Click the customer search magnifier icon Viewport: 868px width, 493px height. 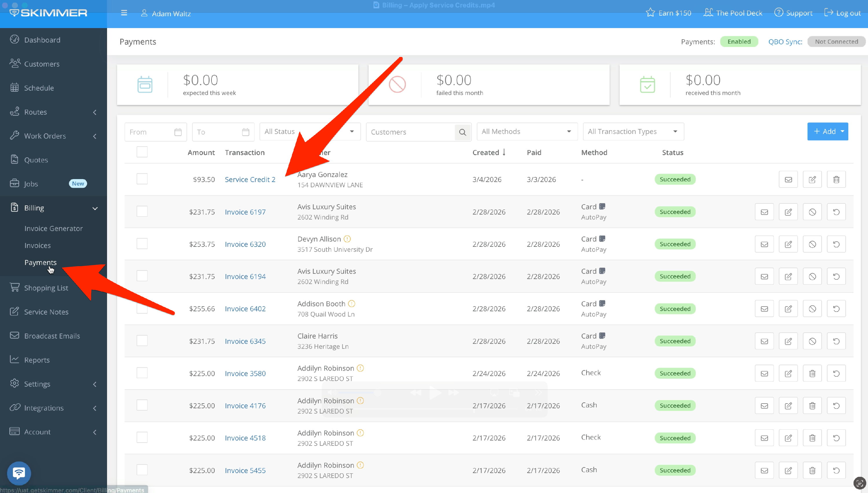point(462,132)
